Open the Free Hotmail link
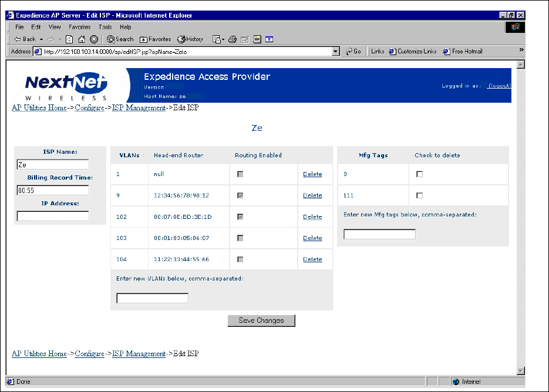The height and width of the screenshot is (392, 549). point(463,52)
